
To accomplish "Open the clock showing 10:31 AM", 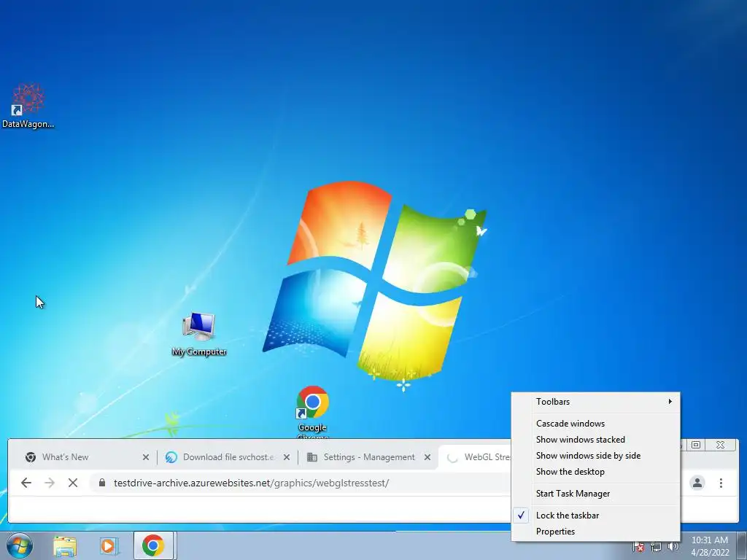I will [x=710, y=546].
